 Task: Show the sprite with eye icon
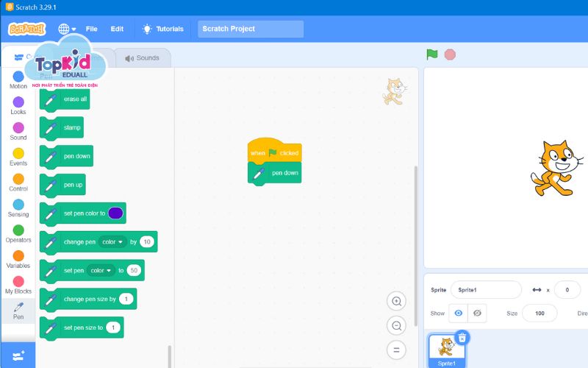[x=458, y=314]
